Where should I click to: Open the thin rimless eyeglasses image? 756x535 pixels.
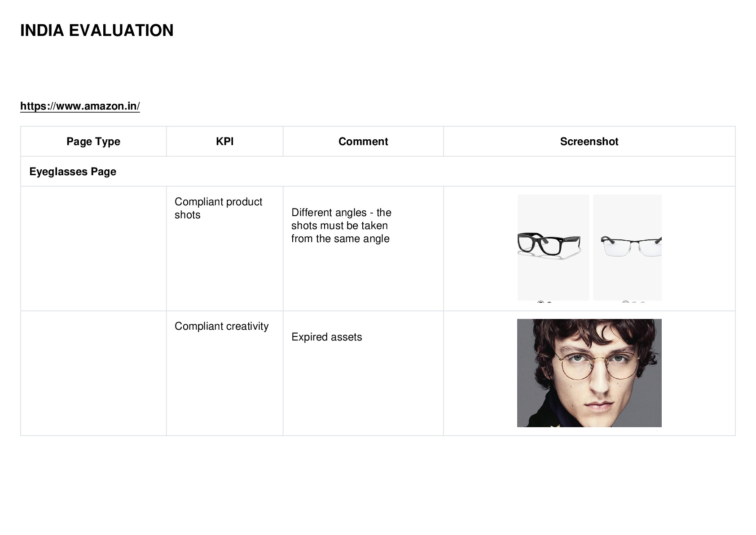(x=627, y=248)
